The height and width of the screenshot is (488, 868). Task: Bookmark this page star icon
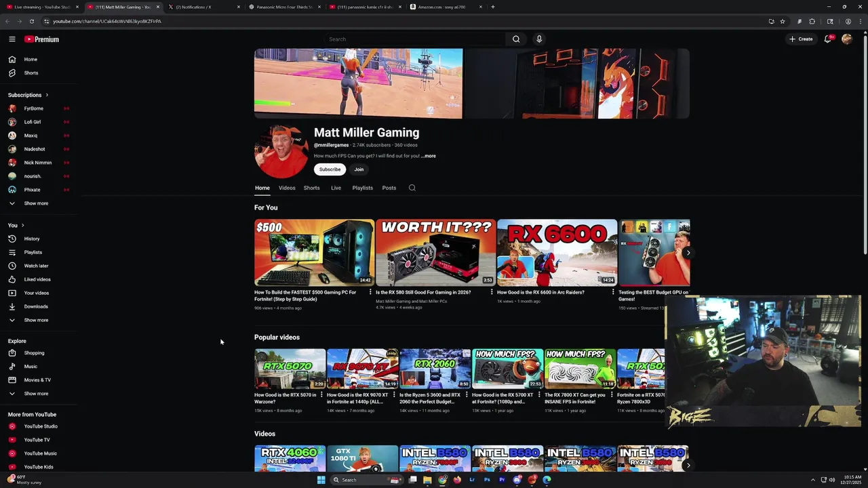coord(783,21)
